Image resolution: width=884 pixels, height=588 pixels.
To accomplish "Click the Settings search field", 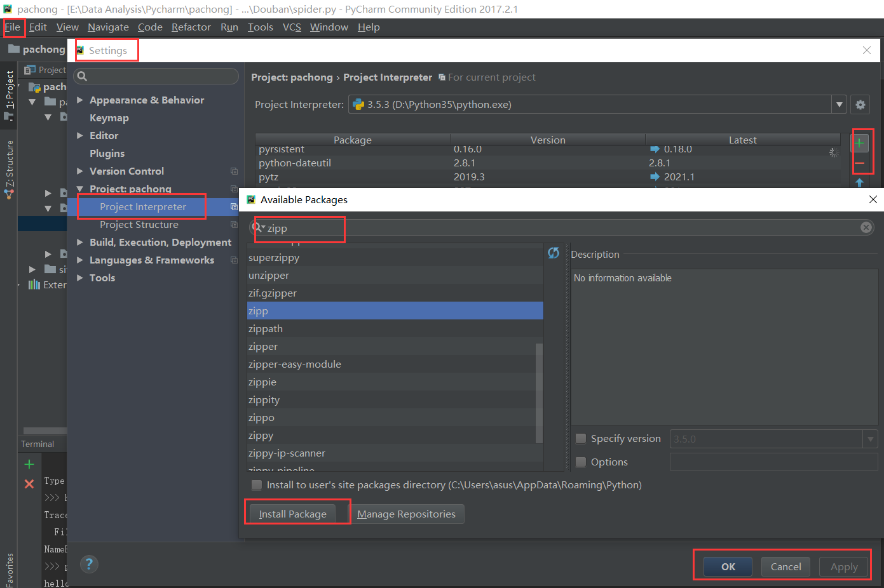I will point(156,76).
